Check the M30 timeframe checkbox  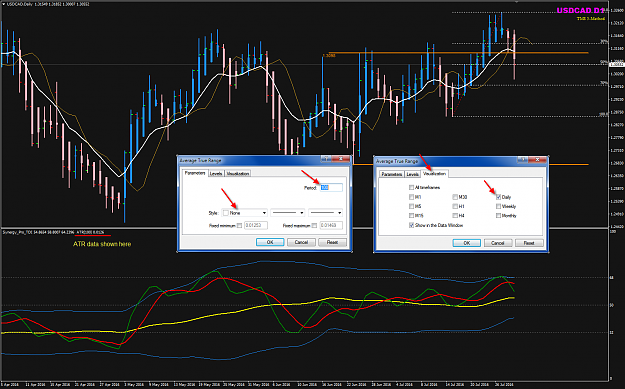[x=455, y=197]
